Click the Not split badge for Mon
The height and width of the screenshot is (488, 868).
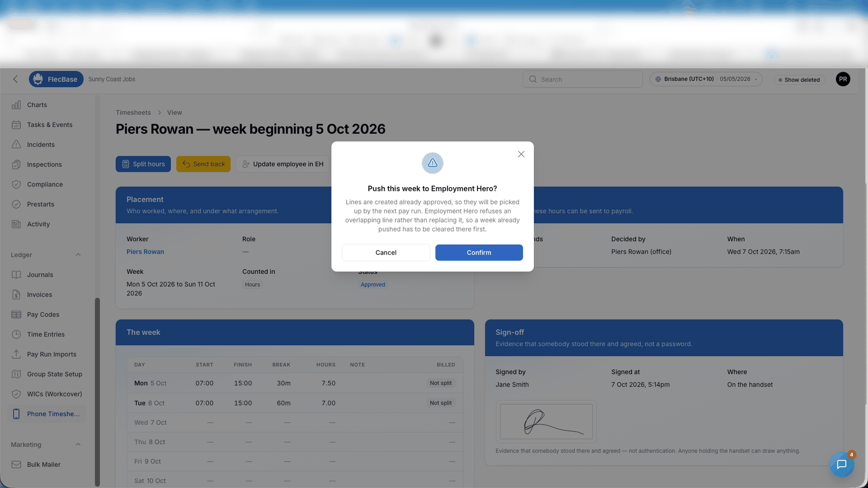[x=441, y=383]
